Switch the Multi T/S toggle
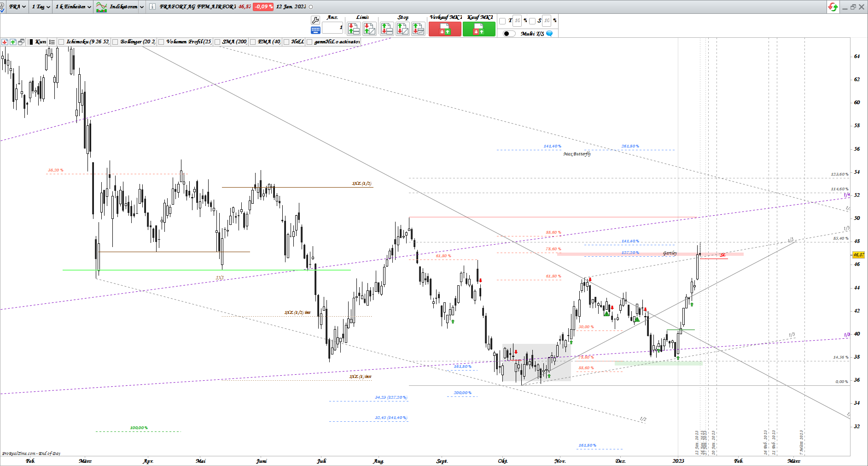The image size is (868, 466). click(x=509, y=34)
